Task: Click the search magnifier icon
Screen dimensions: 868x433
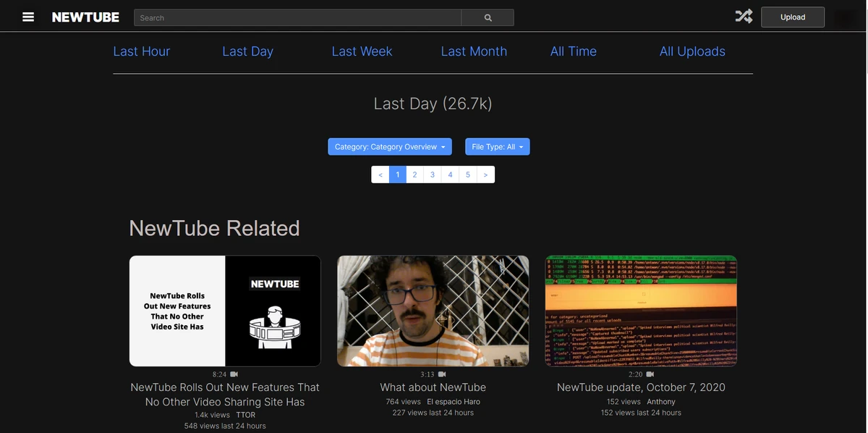Action: [x=487, y=17]
